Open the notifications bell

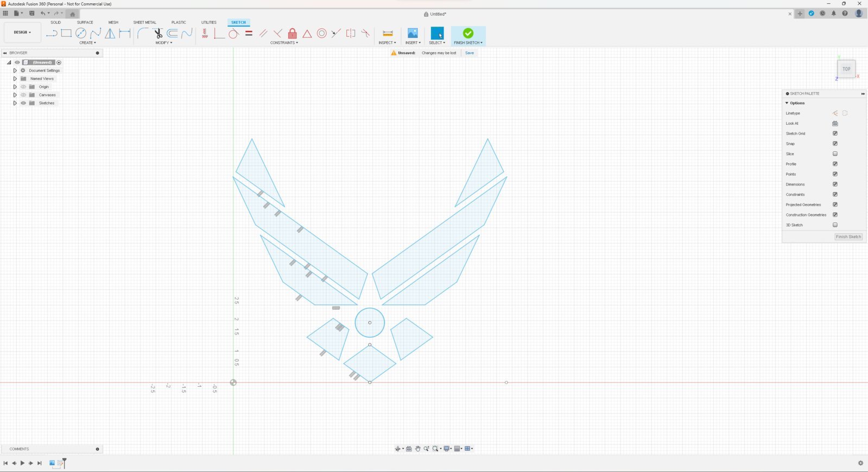834,14
